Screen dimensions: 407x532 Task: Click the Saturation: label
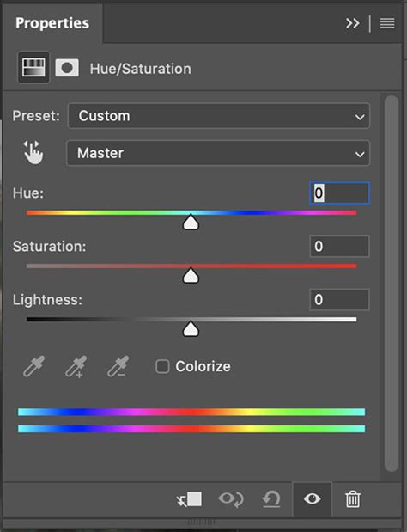[50, 247]
